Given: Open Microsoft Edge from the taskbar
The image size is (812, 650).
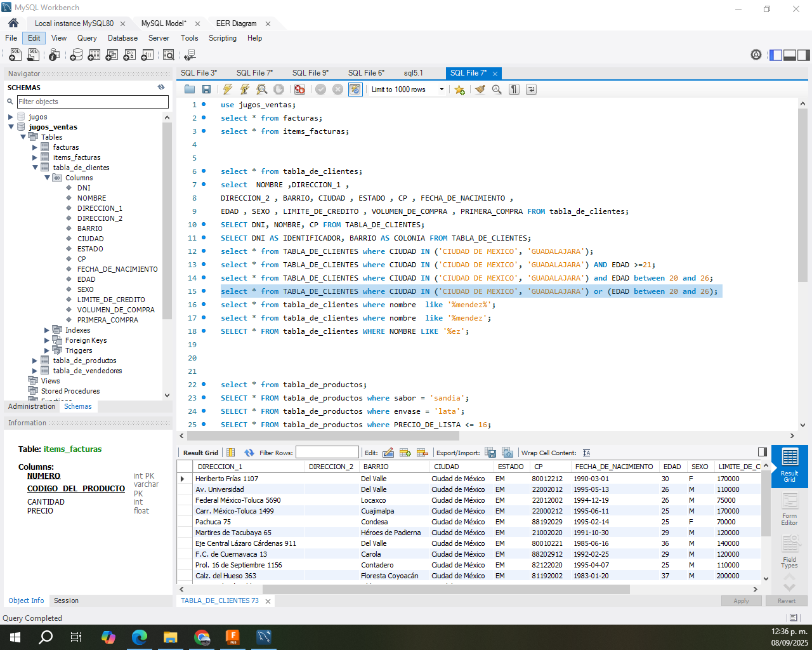Looking at the screenshot, I should click(x=140, y=637).
